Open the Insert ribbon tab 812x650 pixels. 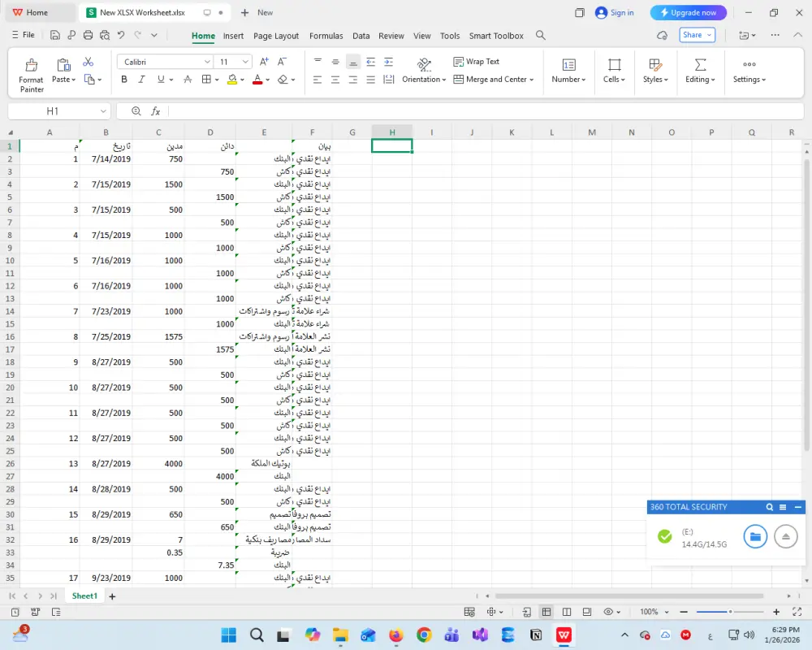(233, 36)
